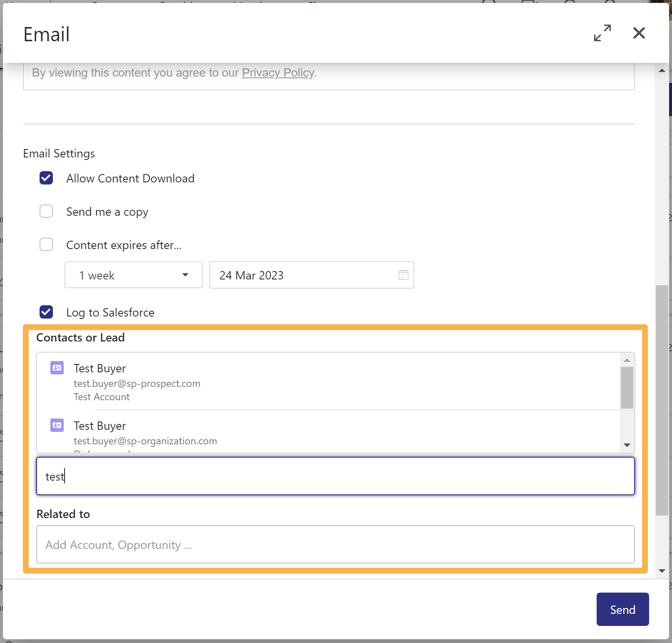672x643 pixels.
Task: Uncheck Allow Content Download
Action: (46, 178)
